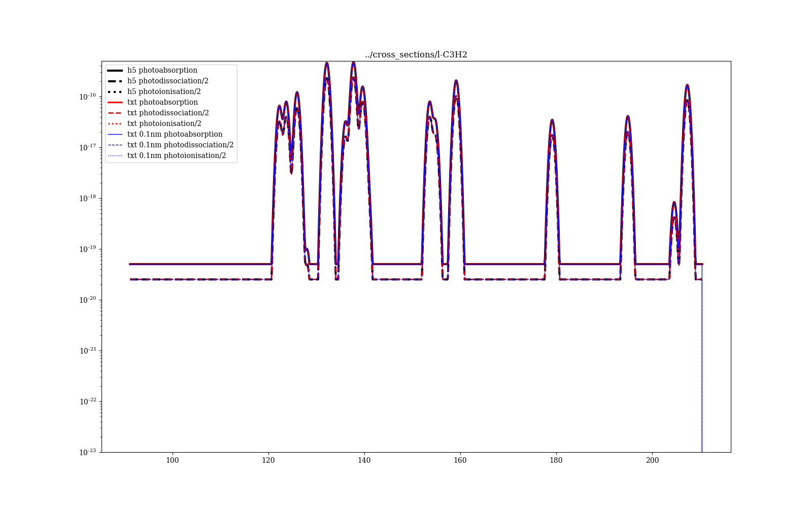Select legend entry 'txt photoionisation/2'
Viewport: 812px width, 508px height.
(x=164, y=123)
